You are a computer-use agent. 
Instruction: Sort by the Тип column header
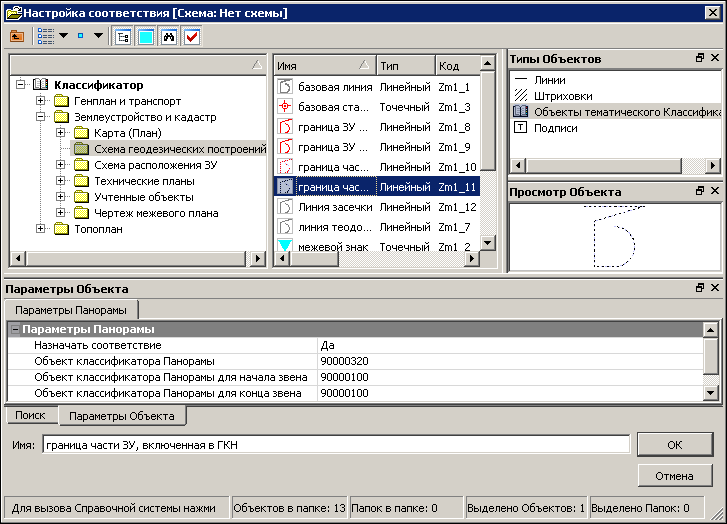click(x=406, y=66)
